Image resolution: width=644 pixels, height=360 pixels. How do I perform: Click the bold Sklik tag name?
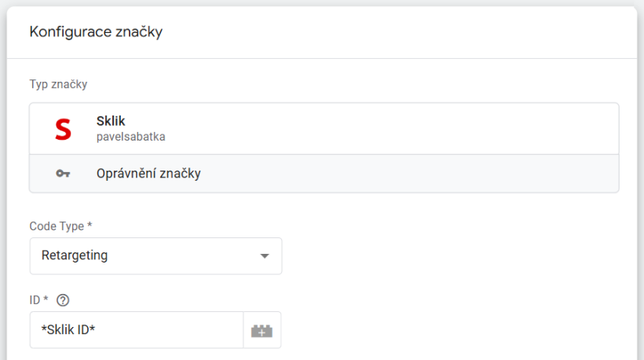(111, 121)
